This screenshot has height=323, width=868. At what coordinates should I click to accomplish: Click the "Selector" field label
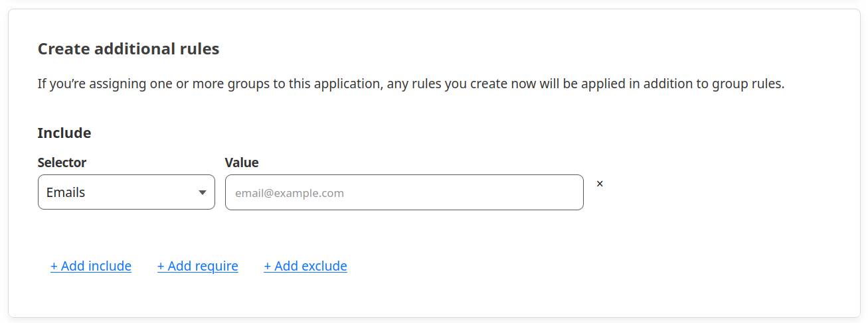[x=62, y=162]
